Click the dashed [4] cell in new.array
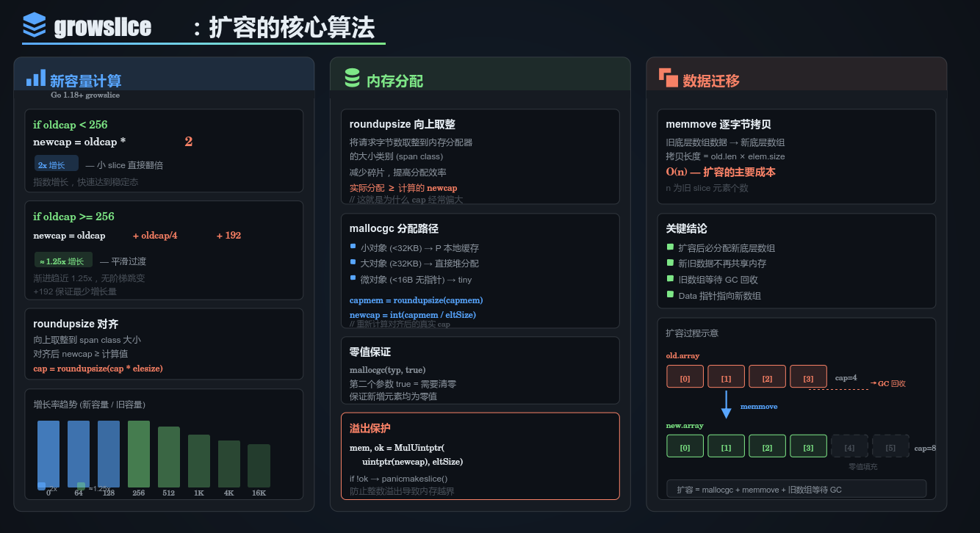This screenshot has width=980, height=533. [x=849, y=446]
